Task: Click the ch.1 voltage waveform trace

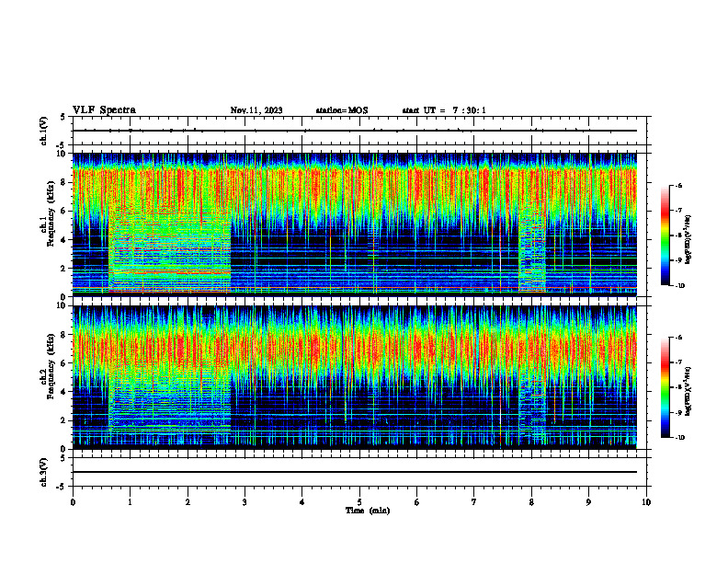Action: point(355,131)
